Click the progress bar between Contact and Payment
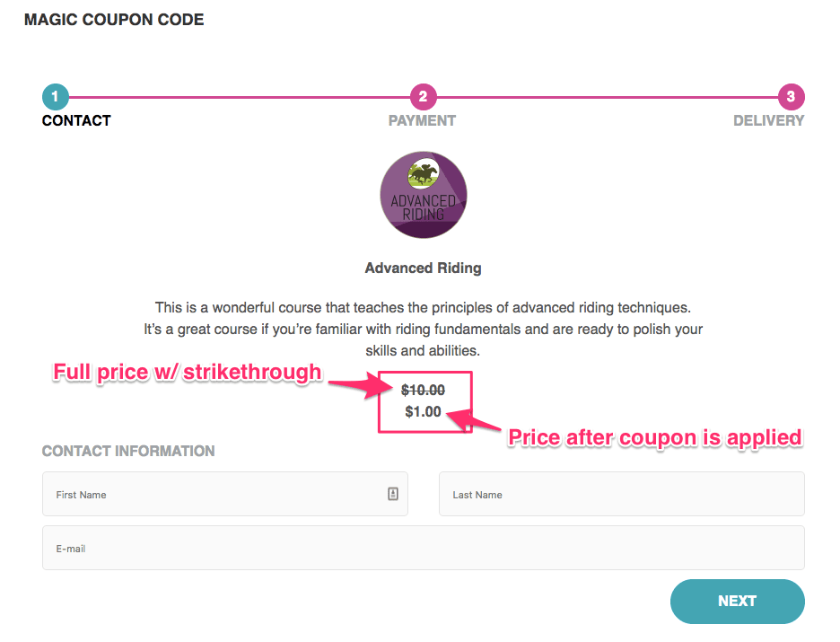 coord(238,97)
